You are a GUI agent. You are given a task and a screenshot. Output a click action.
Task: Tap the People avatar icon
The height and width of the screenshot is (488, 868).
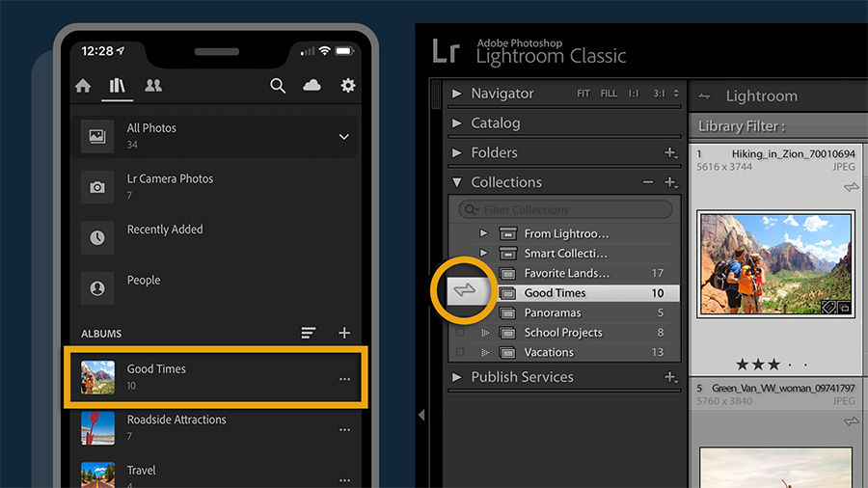click(x=97, y=288)
